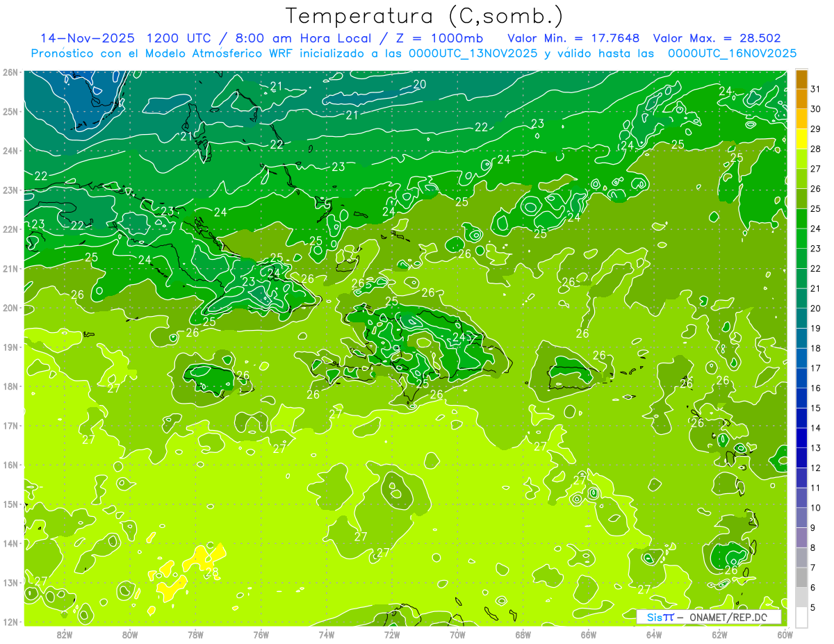Click the 23N latitude axis label
This screenshot has height=644, width=834.
[x=10, y=190]
